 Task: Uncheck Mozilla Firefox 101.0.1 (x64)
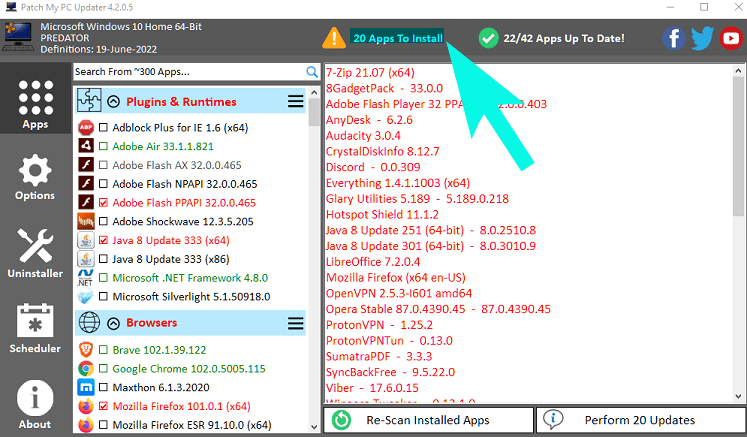pos(103,406)
